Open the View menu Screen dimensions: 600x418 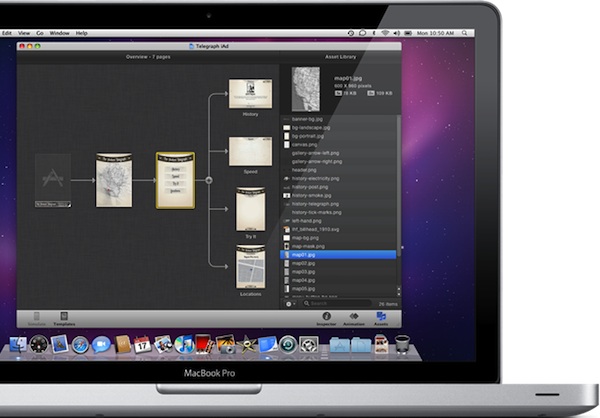pos(23,33)
